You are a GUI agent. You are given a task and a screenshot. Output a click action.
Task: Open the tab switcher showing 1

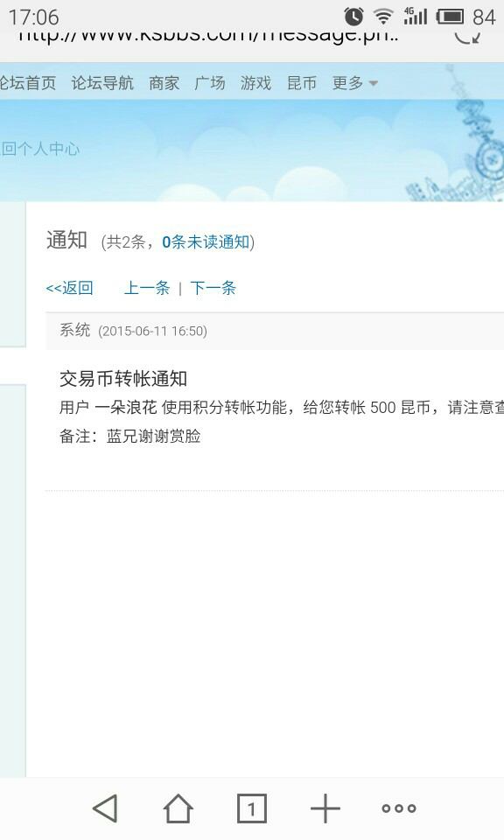pyautogui.click(x=251, y=808)
